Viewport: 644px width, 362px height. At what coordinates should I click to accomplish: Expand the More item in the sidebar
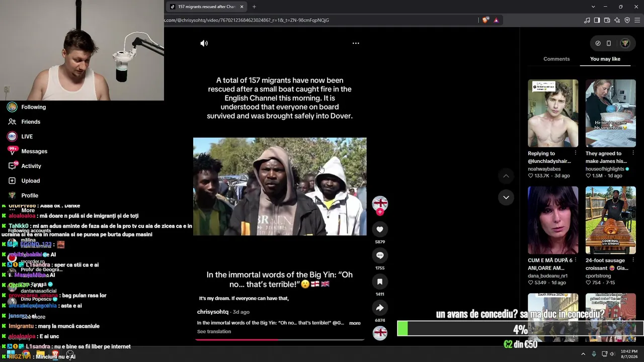(x=22, y=210)
